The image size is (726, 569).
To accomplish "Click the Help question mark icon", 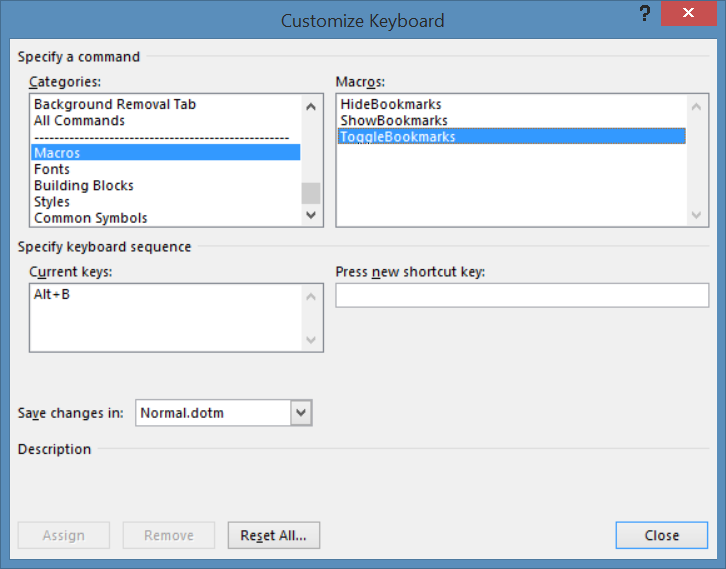I will (x=644, y=17).
